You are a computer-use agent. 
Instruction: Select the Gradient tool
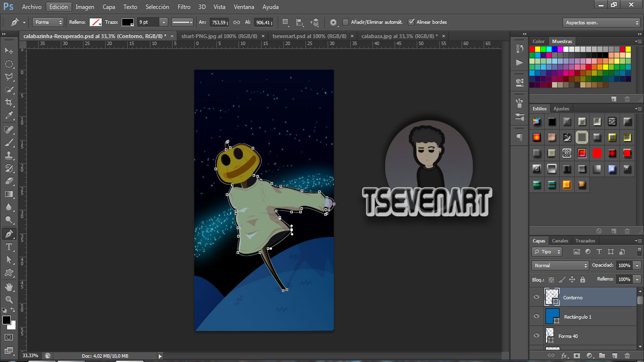tap(9, 194)
